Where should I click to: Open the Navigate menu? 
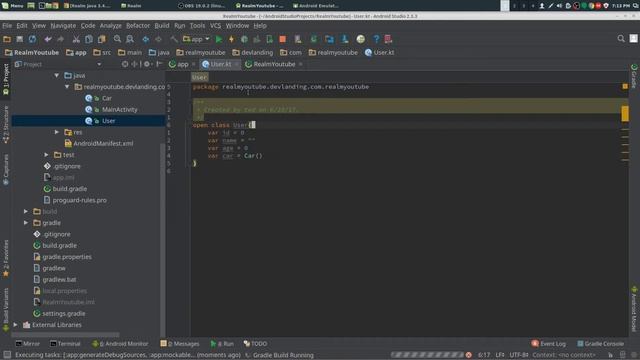click(x=63, y=25)
